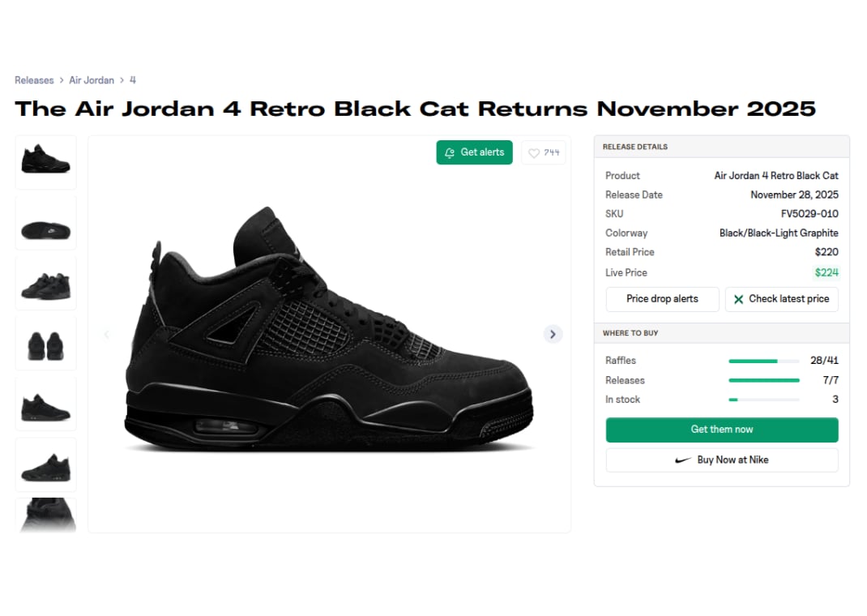Viewport: 867px width, 616px height.
Task: Open Price drop alerts
Action: (662, 299)
